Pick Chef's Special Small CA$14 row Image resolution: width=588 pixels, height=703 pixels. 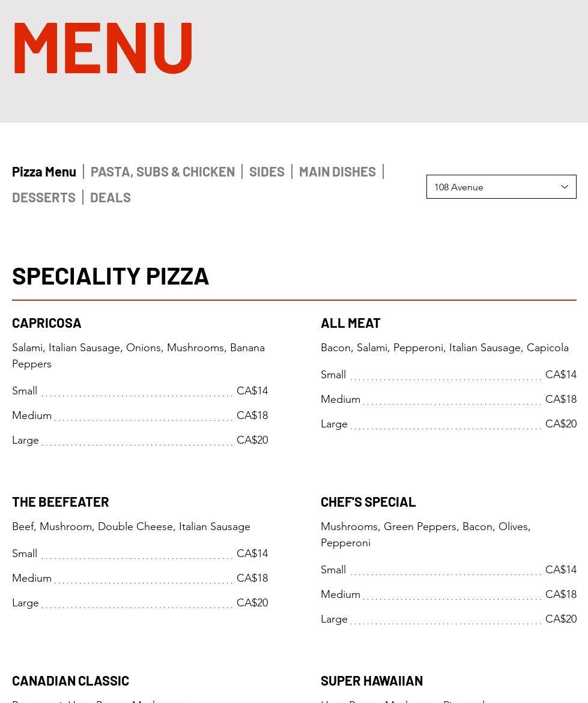[x=449, y=570]
